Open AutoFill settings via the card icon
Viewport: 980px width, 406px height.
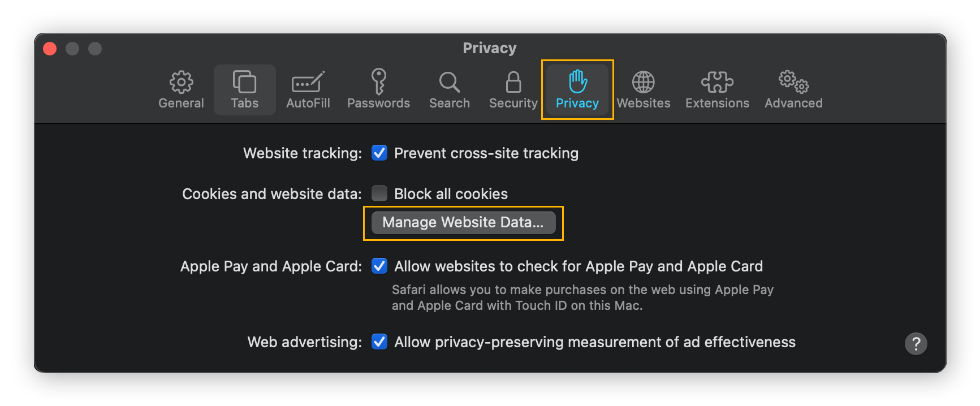tap(308, 89)
